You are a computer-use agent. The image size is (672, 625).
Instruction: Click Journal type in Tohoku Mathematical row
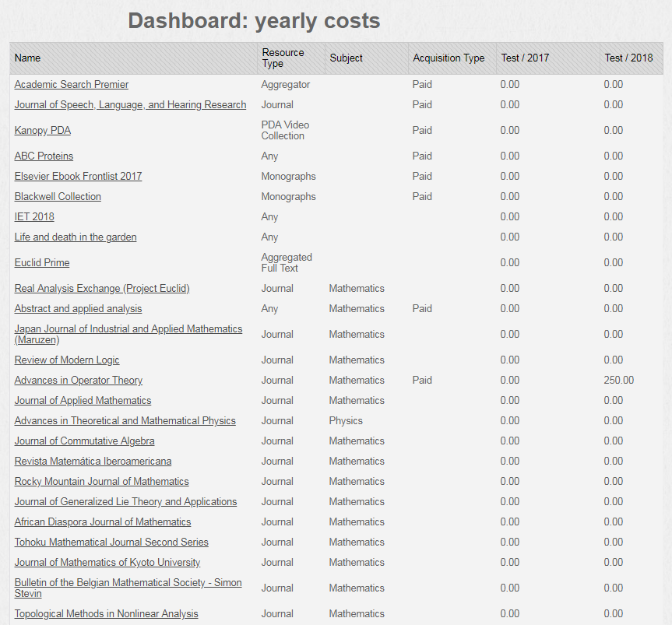click(277, 542)
